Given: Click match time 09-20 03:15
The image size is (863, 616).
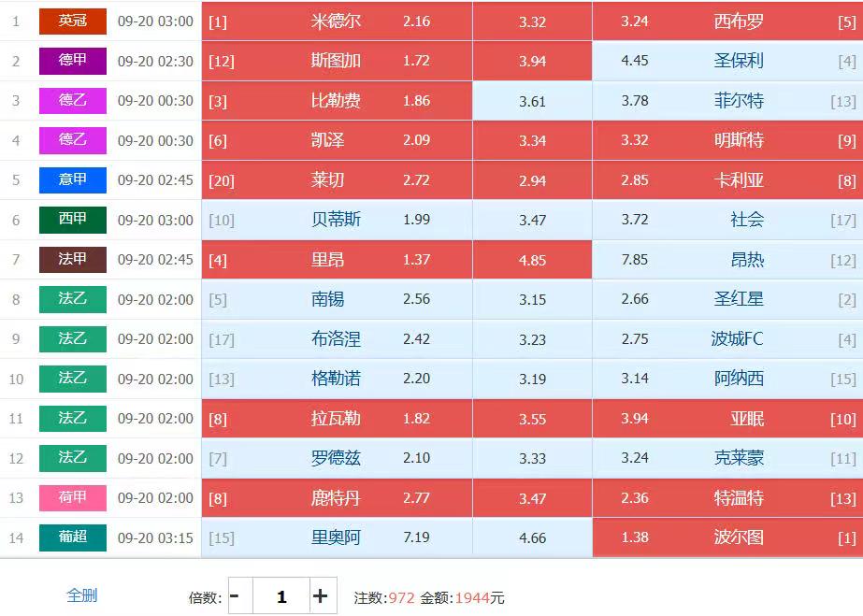Looking at the screenshot, I should click(x=155, y=537).
